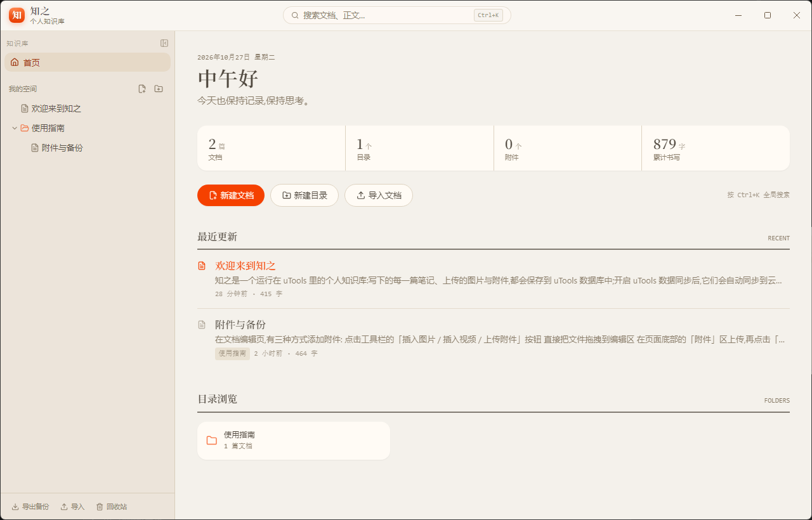Click the 按 Ctrl+K 全局搜索 hint text
Viewport: 812px width, 520px height.
[x=759, y=195]
